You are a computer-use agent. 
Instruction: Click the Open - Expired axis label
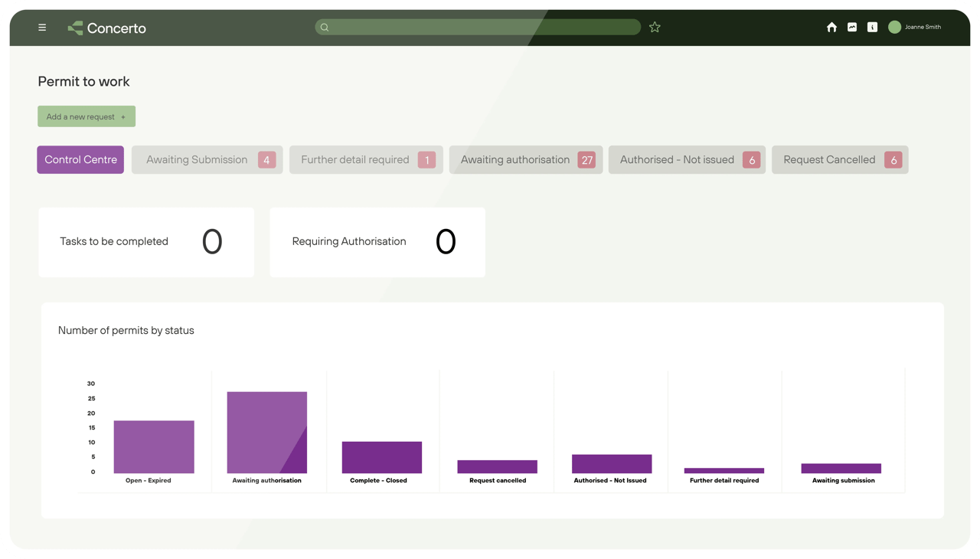click(x=149, y=481)
